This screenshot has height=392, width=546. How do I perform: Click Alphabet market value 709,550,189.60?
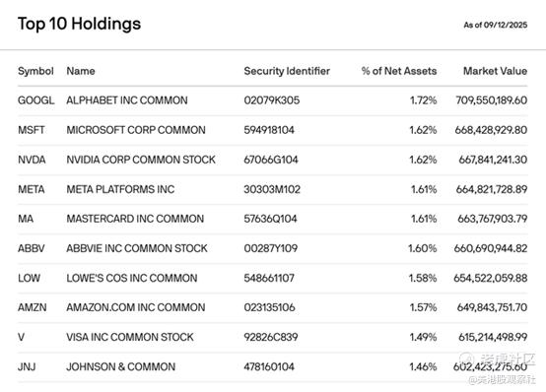click(492, 100)
